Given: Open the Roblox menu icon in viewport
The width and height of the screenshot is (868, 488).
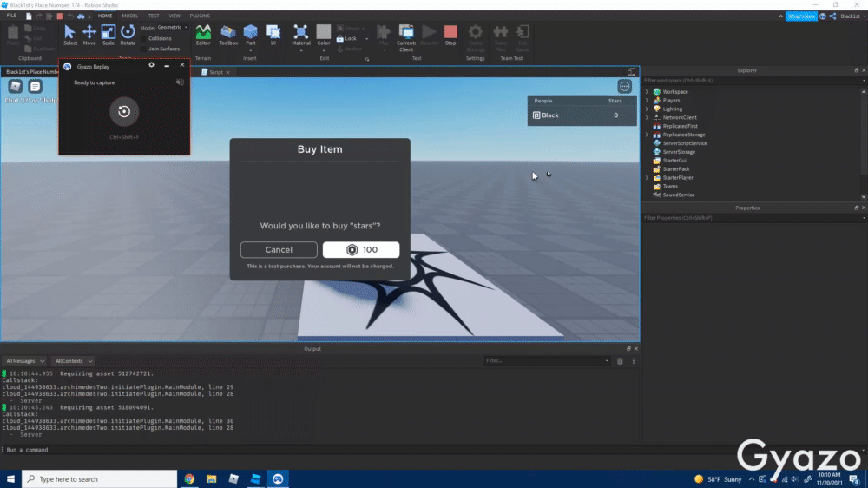Looking at the screenshot, I should pyautogui.click(x=15, y=86).
